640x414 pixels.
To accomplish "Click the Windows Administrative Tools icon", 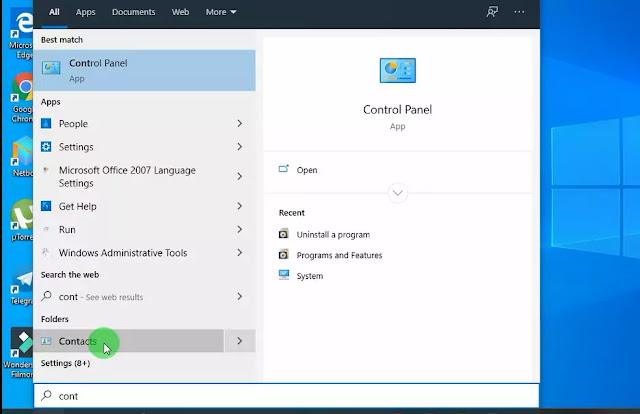I will coord(46,252).
